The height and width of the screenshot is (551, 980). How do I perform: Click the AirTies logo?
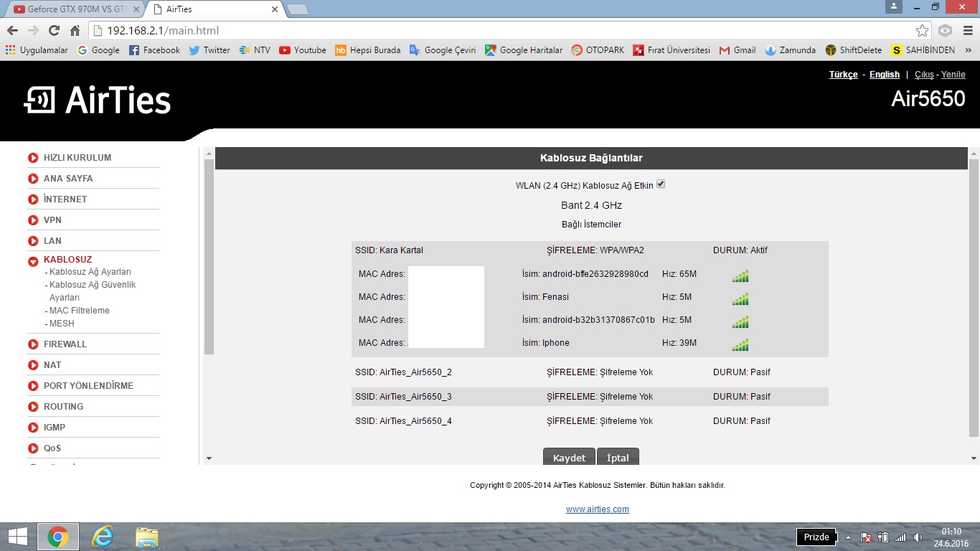pyautogui.click(x=98, y=100)
